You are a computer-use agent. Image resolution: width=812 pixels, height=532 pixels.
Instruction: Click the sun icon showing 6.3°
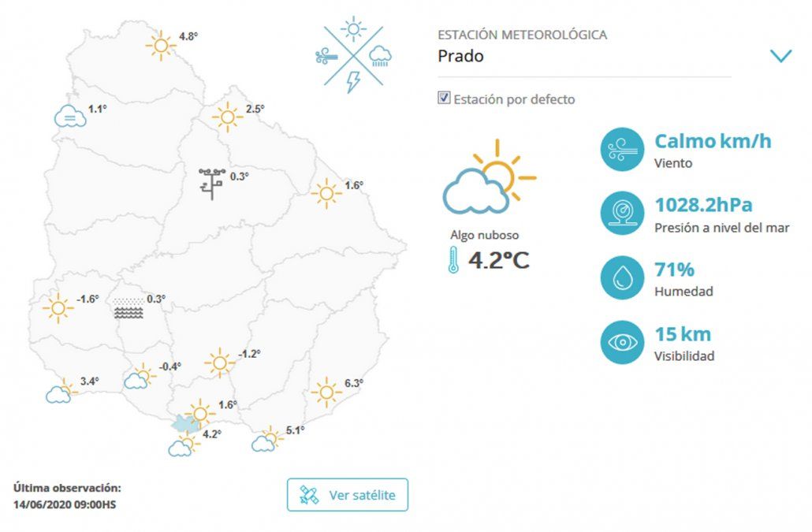click(326, 392)
